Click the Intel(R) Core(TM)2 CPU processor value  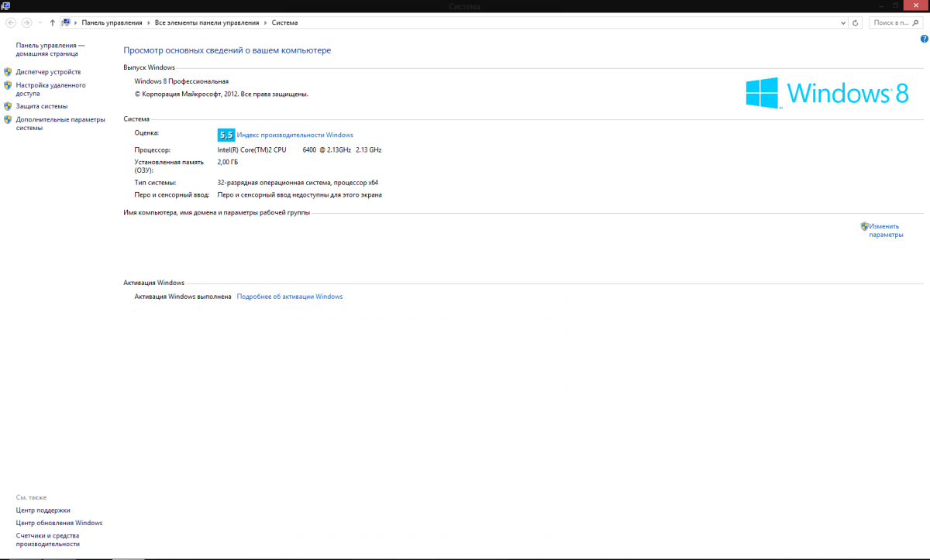(300, 149)
